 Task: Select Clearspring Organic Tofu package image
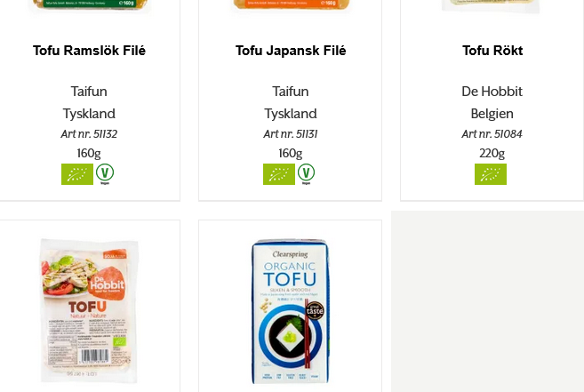click(290, 311)
